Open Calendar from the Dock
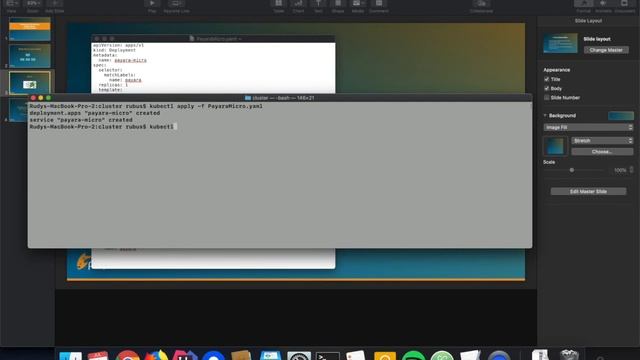The width and height of the screenshot is (640, 360). (x=98, y=356)
